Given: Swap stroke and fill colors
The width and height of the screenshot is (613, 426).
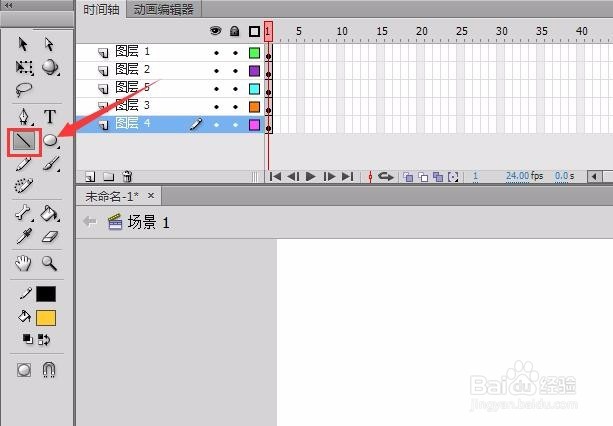Looking at the screenshot, I should click(44, 339).
